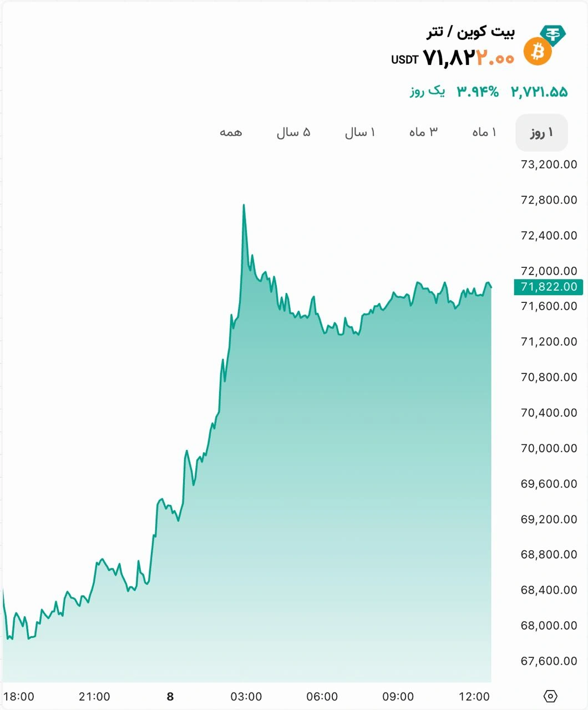Viewport: 588px width, 710px height.
Task: Show the «۱ سال» chart range
Action: tap(360, 133)
